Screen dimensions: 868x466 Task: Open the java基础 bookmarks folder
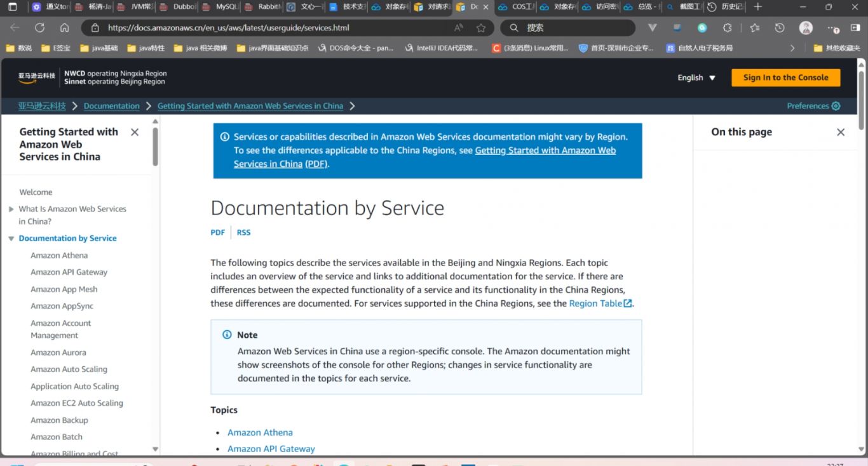(98, 48)
